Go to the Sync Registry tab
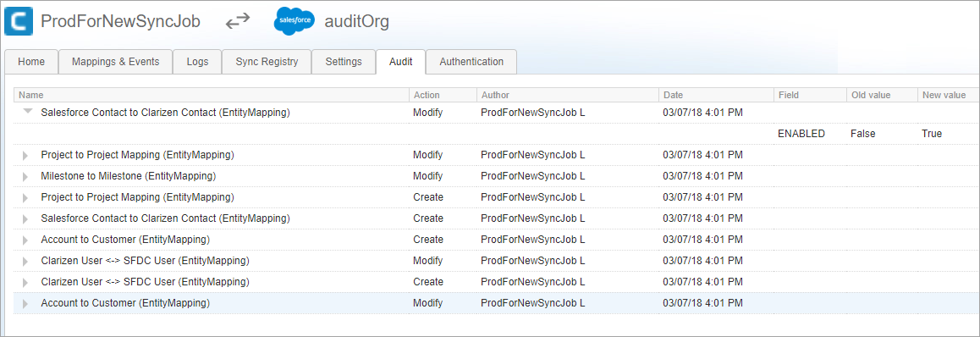980x337 pixels. (267, 62)
